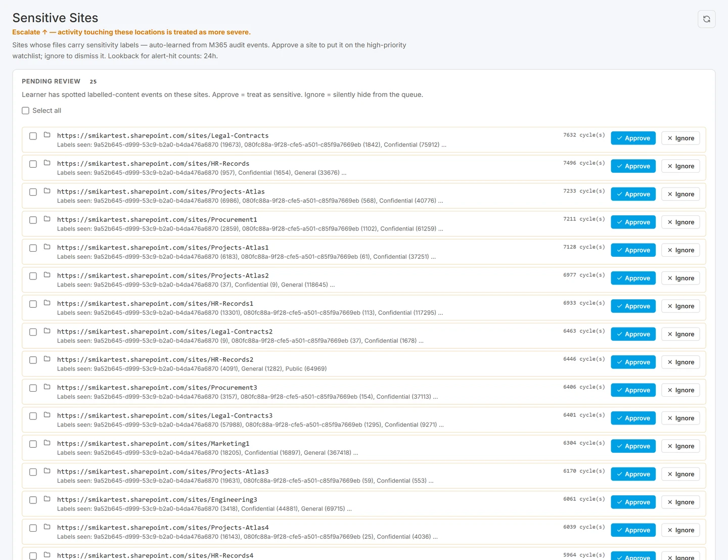Approve the Legal-Contracts3 site

[x=633, y=418]
